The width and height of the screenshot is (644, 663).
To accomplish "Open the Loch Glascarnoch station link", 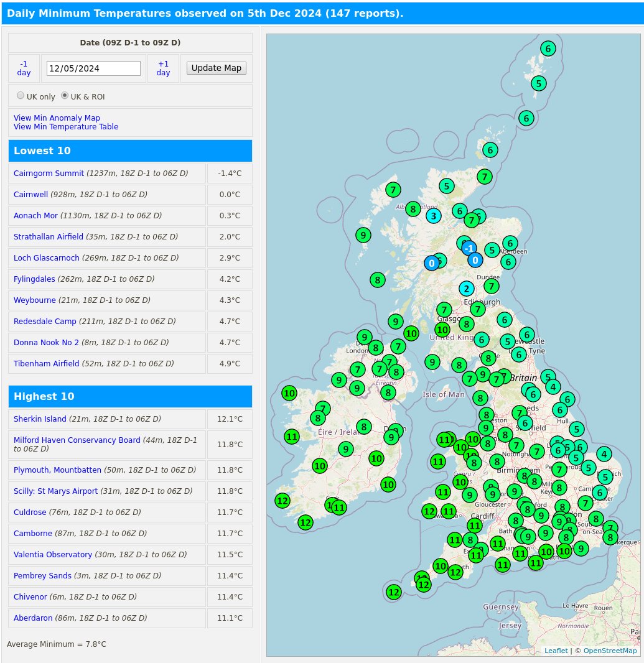I will [47, 258].
